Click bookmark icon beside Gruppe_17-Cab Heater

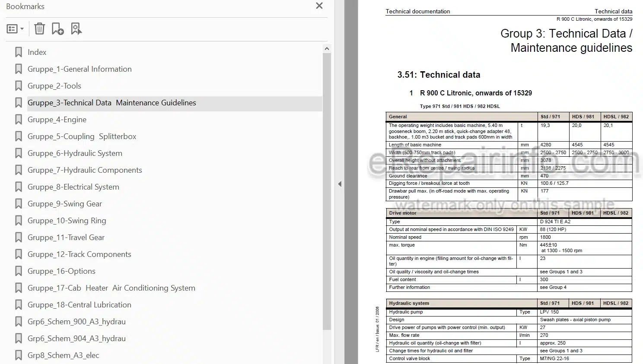[x=18, y=288]
